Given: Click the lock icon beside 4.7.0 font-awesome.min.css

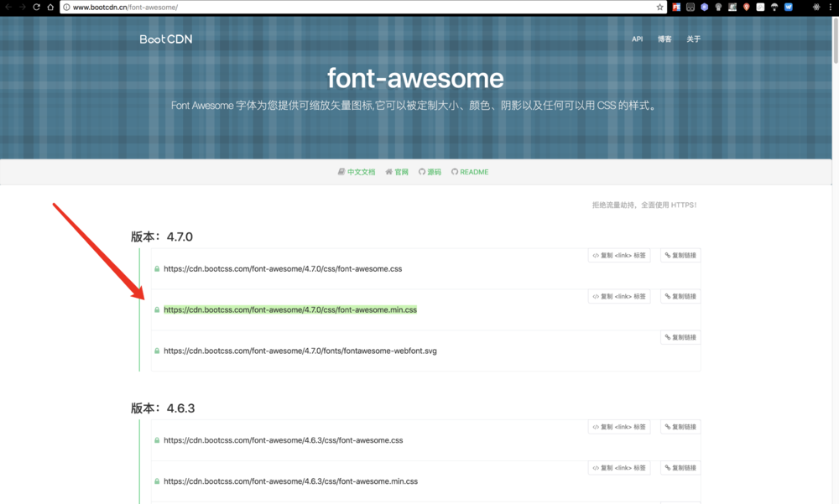Looking at the screenshot, I should pyautogui.click(x=157, y=309).
